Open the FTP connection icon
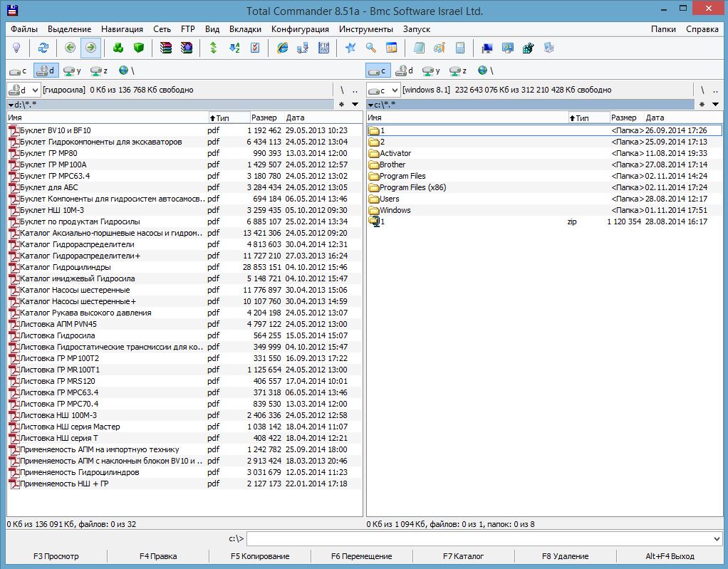The height and width of the screenshot is (569, 728). coord(323,48)
